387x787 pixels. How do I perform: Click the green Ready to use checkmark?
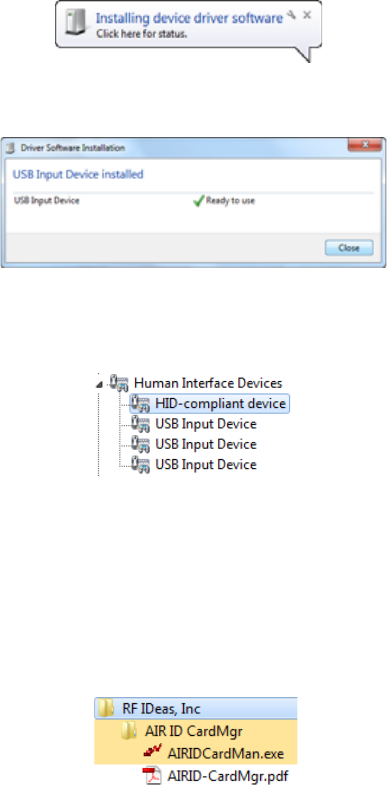(199, 201)
